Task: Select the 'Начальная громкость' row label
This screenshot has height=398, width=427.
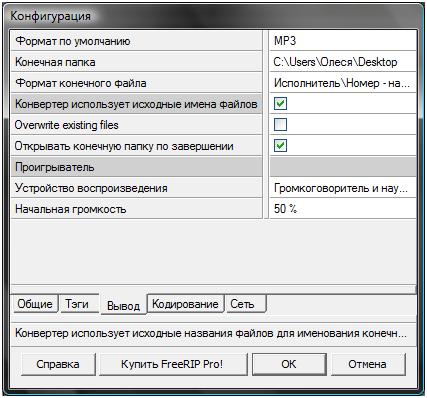Action: click(137, 209)
